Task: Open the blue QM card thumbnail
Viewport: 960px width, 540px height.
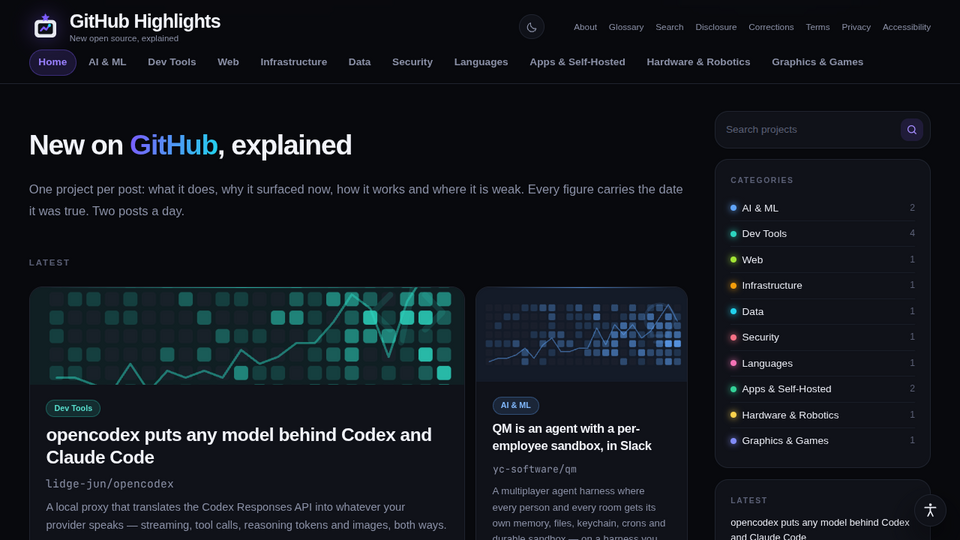Action: pos(582,335)
